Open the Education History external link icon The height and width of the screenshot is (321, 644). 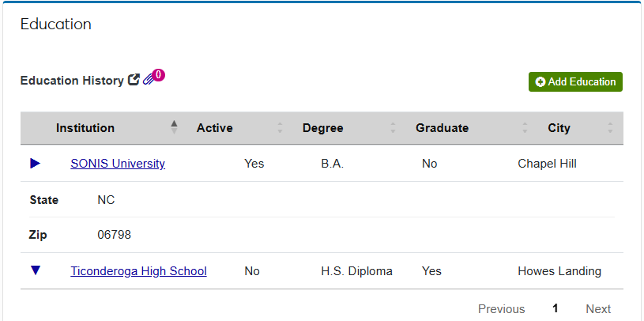(x=134, y=80)
